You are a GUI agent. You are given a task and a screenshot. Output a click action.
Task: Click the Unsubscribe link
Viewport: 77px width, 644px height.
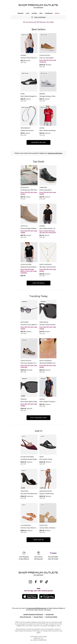[49, 614]
